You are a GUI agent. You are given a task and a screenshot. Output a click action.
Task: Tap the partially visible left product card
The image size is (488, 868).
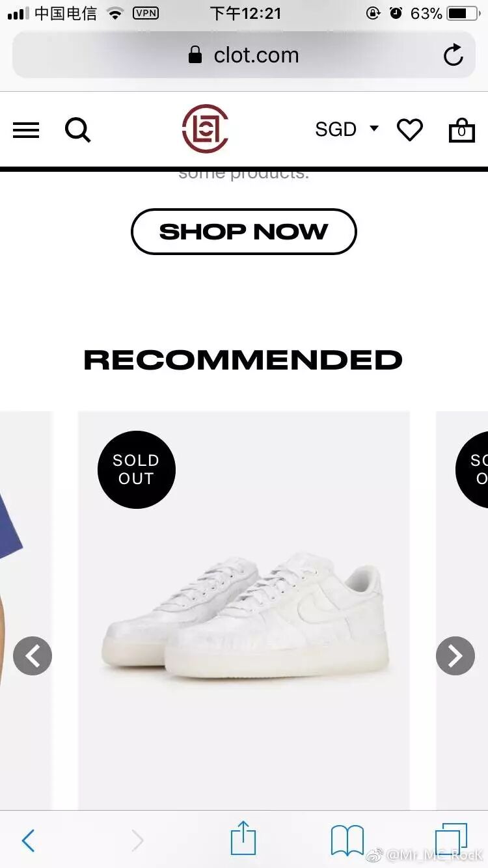point(26,610)
